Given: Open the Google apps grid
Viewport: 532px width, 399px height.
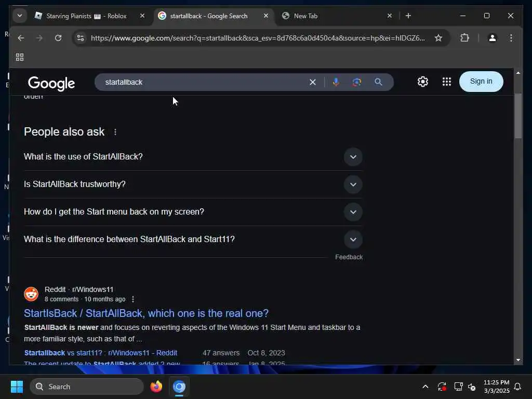Looking at the screenshot, I should 446,82.
